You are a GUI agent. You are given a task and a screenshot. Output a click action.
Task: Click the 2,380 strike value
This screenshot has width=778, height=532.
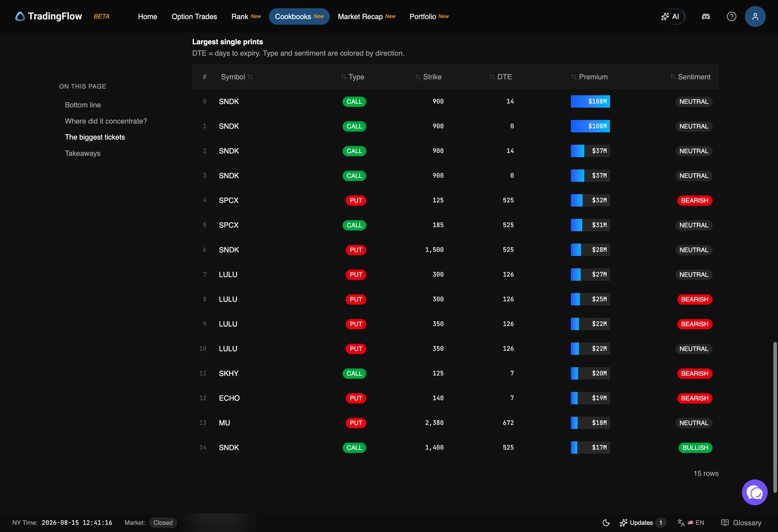tap(434, 423)
